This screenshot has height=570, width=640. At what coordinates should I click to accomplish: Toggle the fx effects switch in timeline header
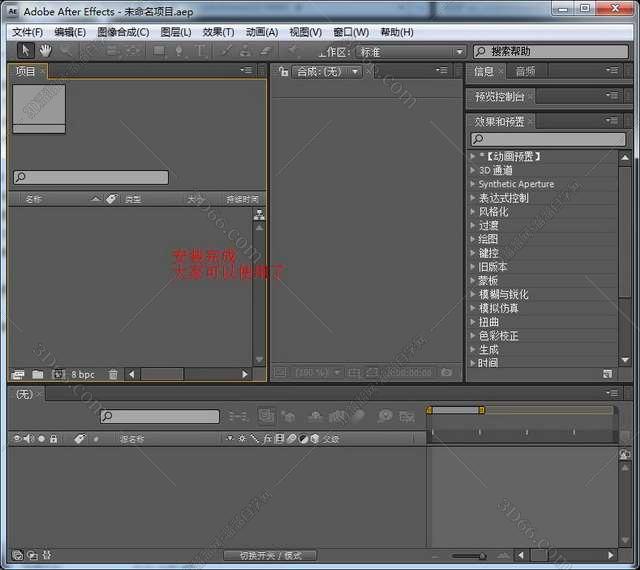[267, 439]
